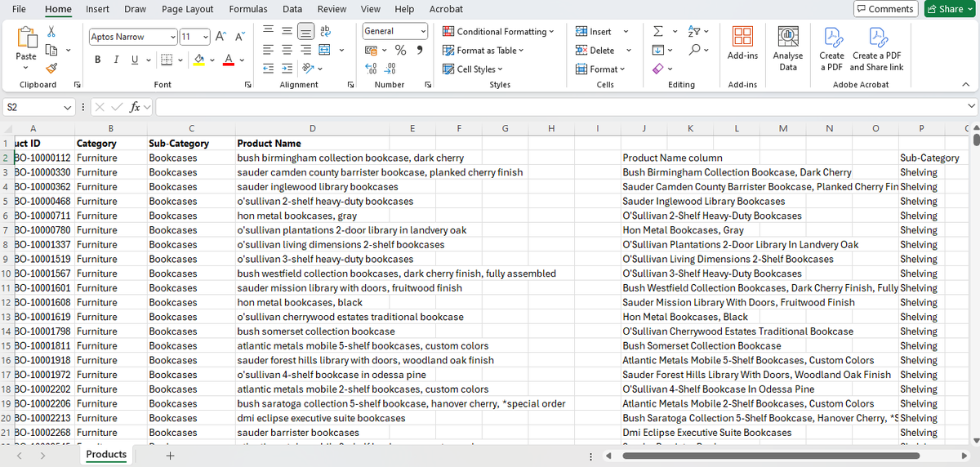The height and width of the screenshot is (467, 980).
Task: Toggle Wrap Text
Action: pos(325,31)
